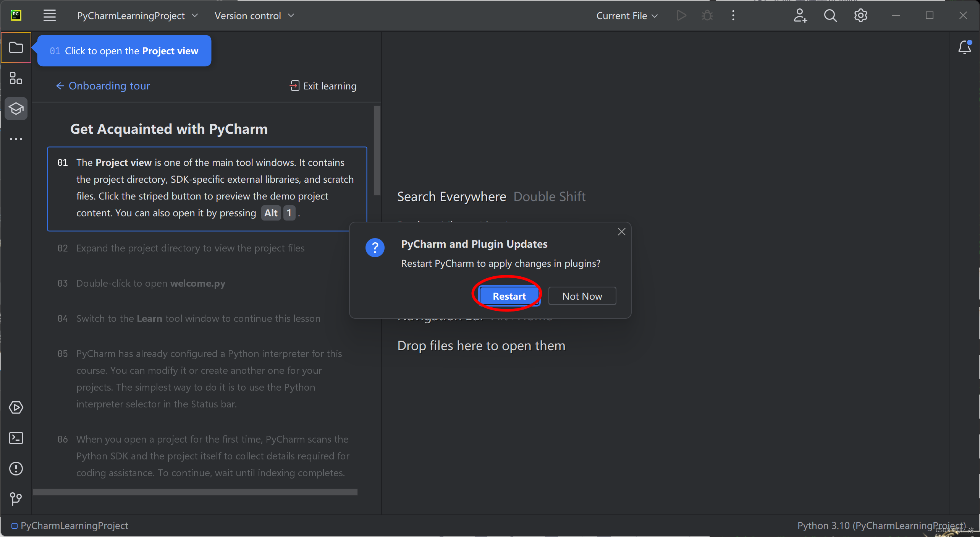Image resolution: width=980 pixels, height=537 pixels.
Task: Open the Project view folder icon
Action: click(16, 48)
